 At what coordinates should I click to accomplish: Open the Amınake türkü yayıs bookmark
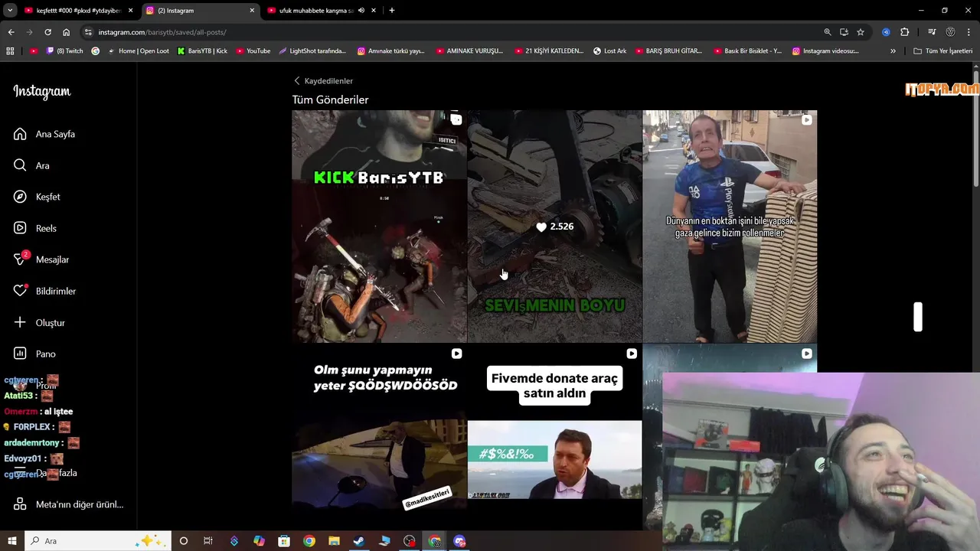pos(390,51)
